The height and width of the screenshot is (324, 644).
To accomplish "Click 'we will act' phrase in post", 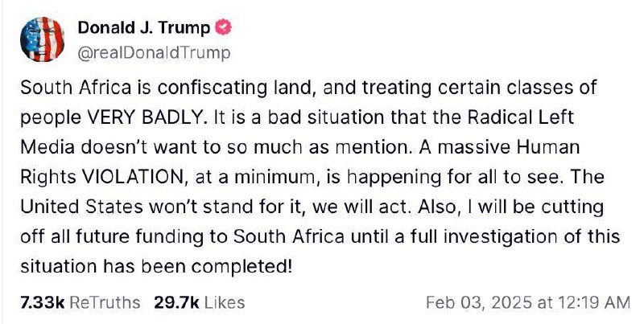I will (x=361, y=207).
